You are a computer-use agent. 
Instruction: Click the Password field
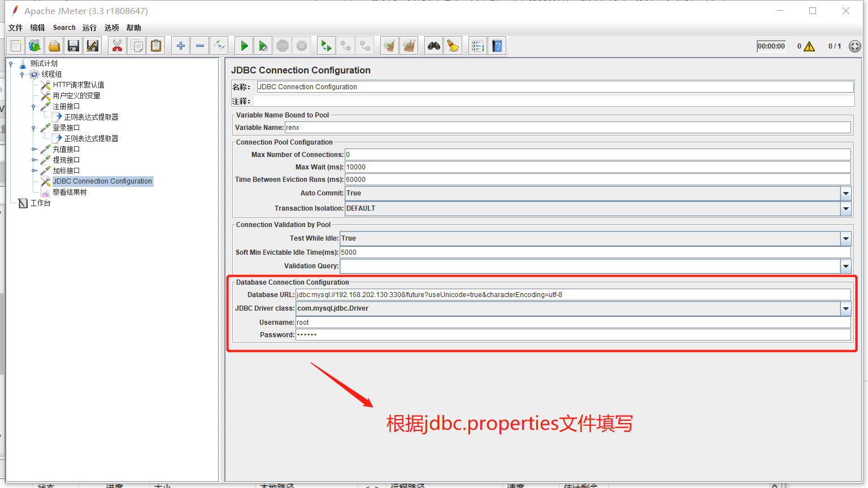point(573,335)
